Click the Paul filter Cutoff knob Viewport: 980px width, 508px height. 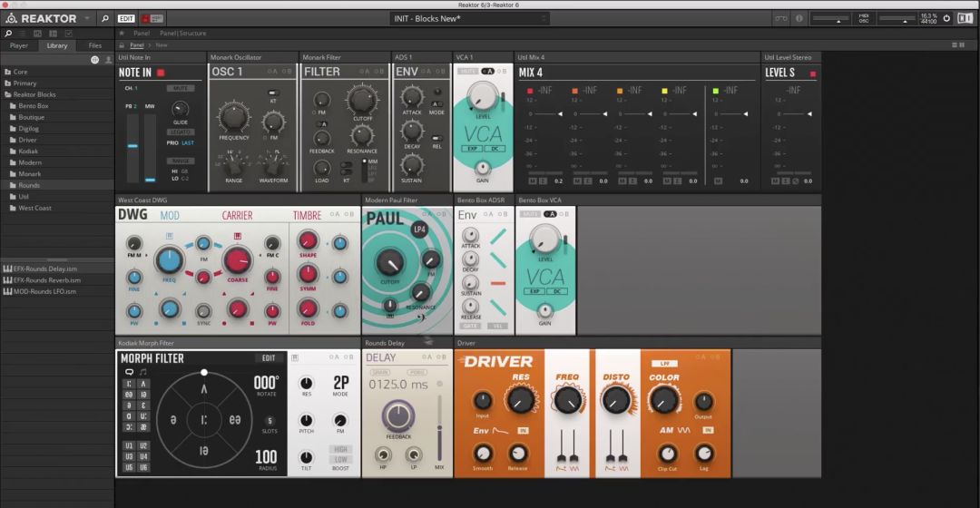click(x=389, y=262)
